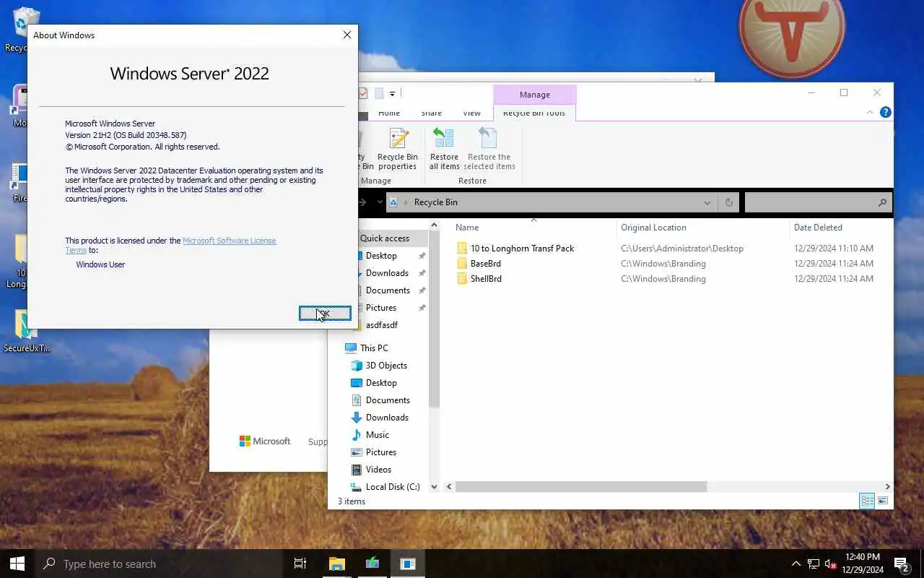Viewport: 924px width, 578px height.
Task: Open the Share ribbon tab
Action: click(431, 113)
